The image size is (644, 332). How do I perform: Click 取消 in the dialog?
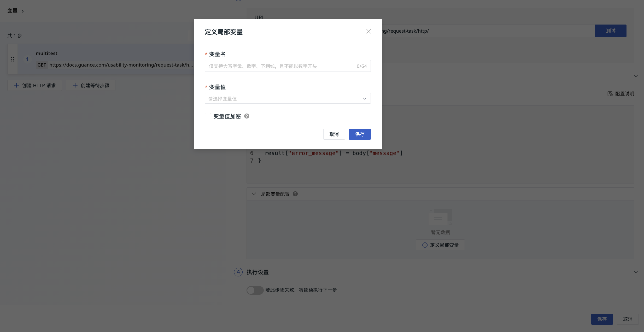[334, 134]
